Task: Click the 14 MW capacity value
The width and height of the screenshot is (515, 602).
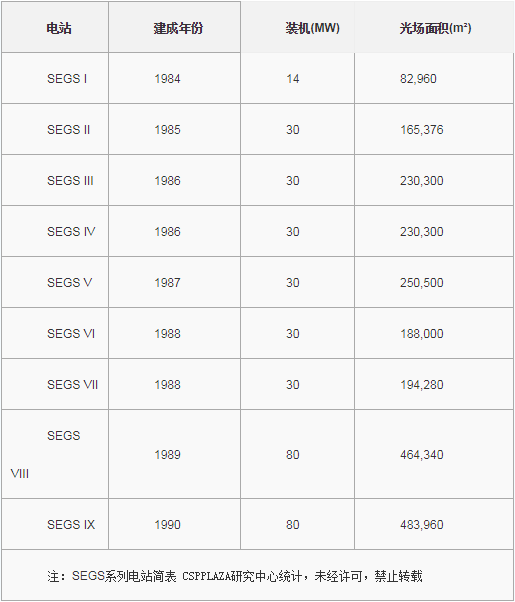Action: coord(293,79)
